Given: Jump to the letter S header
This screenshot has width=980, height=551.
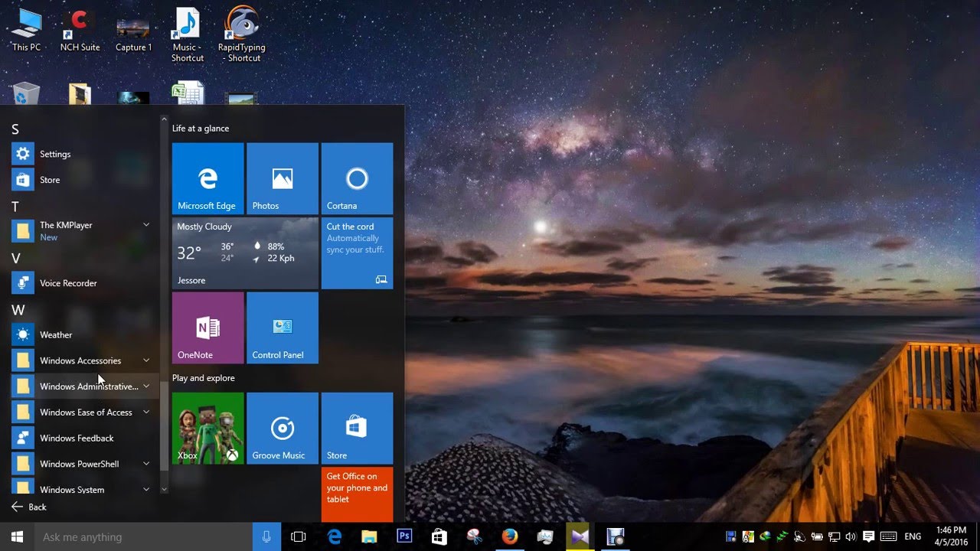Looking at the screenshot, I should (15, 129).
